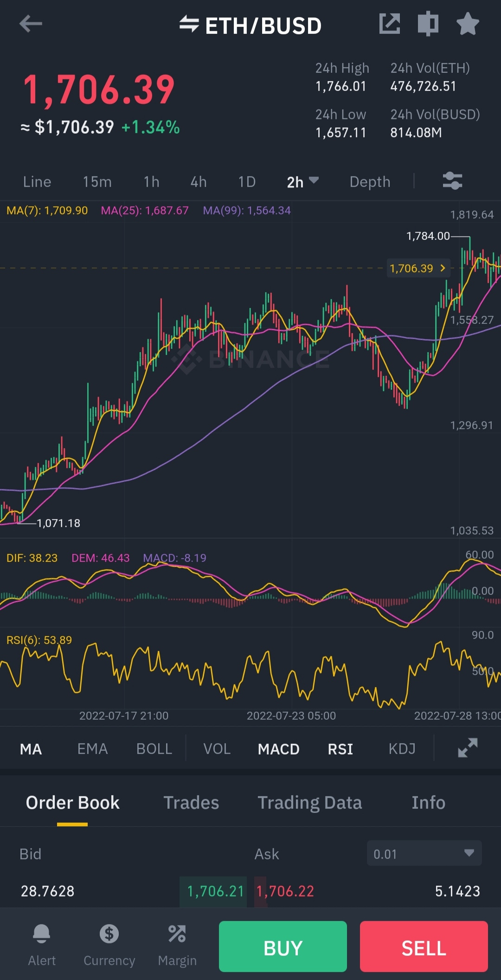This screenshot has width=501, height=980.
Task: Tap the MA(99): 1,564.34 label
Action: tap(247, 211)
